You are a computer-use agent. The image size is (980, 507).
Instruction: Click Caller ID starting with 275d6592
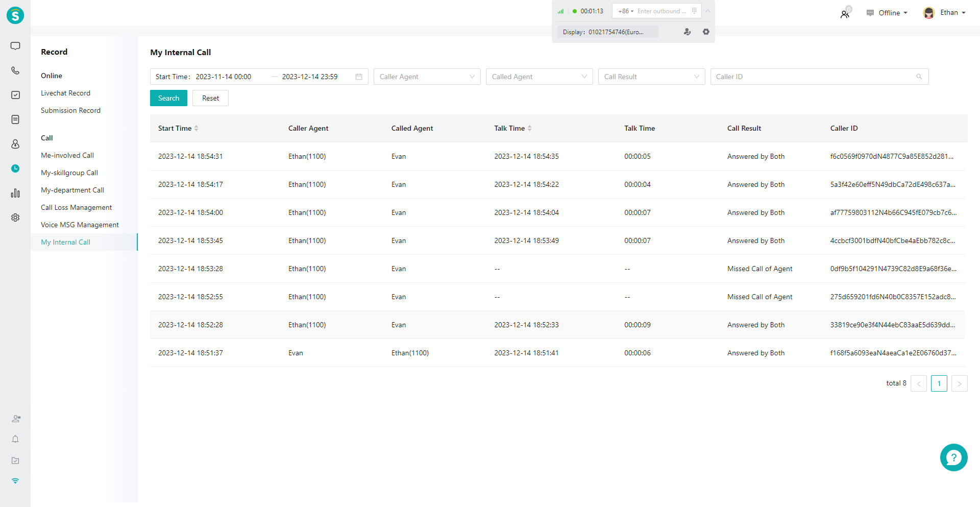(893, 297)
